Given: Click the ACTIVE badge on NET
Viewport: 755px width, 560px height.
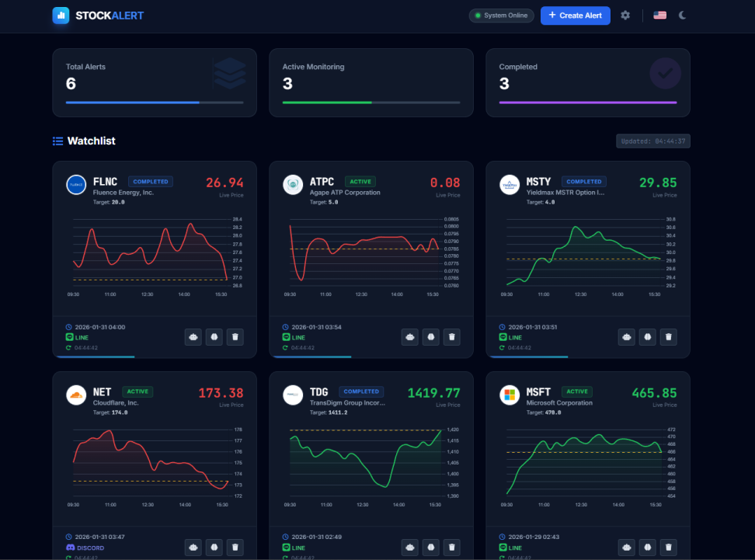Looking at the screenshot, I should coord(137,391).
